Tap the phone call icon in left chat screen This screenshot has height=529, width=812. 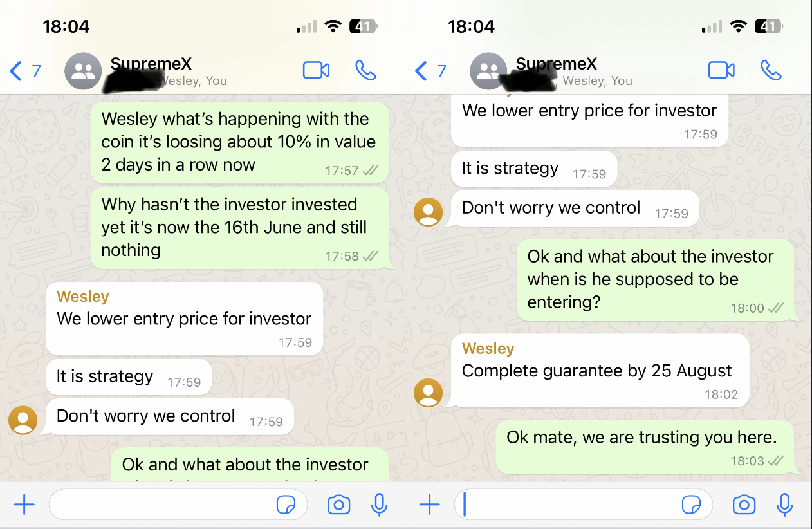click(365, 70)
